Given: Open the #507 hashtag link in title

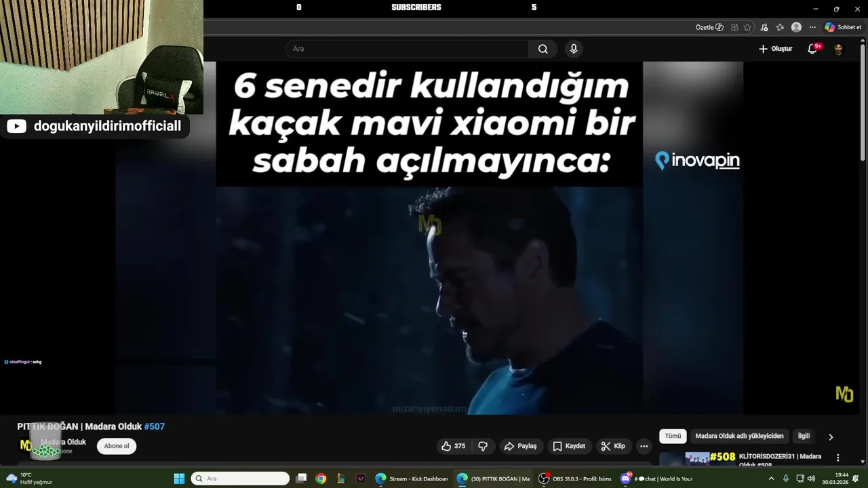Looking at the screenshot, I should pyautogui.click(x=155, y=426).
